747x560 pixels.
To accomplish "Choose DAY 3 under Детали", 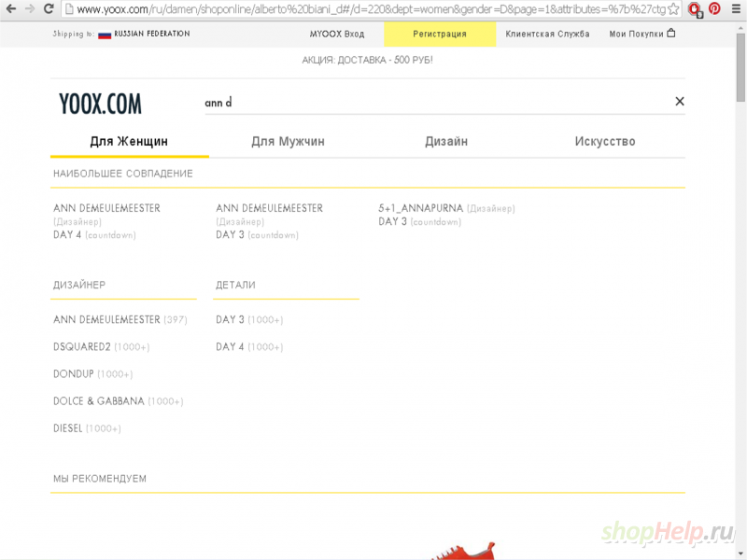I will click(x=249, y=319).
